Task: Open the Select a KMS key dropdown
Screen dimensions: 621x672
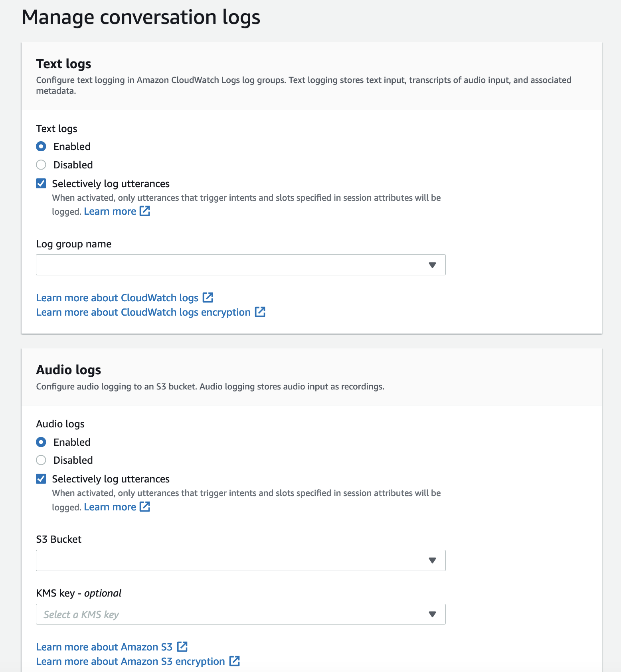Action: (x=241, y=614)
